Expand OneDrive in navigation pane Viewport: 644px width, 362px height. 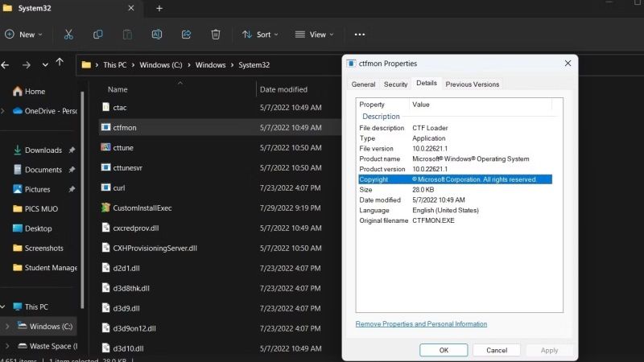point(3,111)
